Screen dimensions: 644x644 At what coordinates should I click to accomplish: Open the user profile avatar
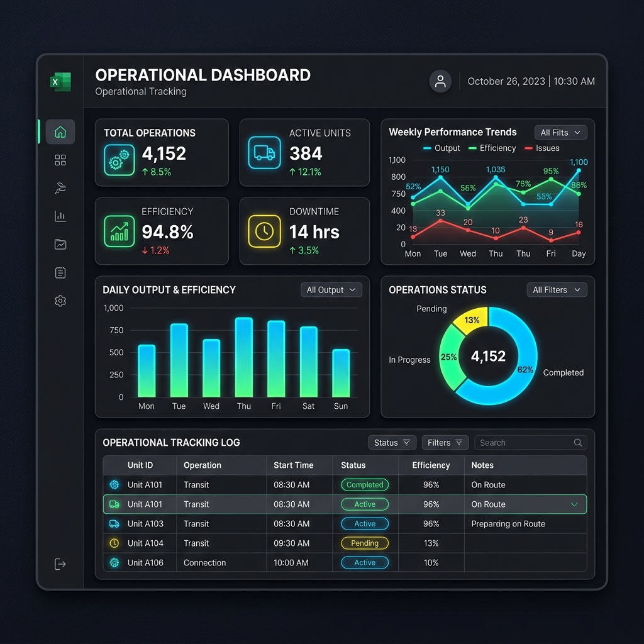tap(440, 81)
